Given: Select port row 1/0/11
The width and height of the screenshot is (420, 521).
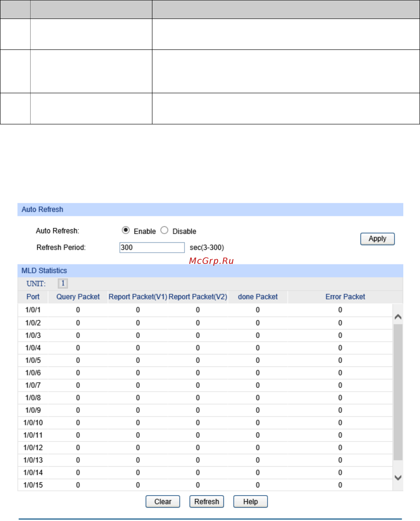Looking at the screenshot, I should pyautogui.click(x=205, y=435).
